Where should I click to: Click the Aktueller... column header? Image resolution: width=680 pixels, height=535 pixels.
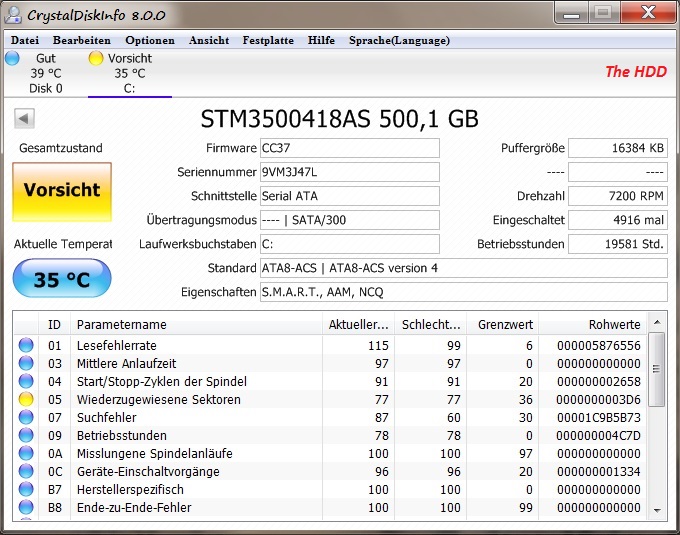[x=359, y=324]
